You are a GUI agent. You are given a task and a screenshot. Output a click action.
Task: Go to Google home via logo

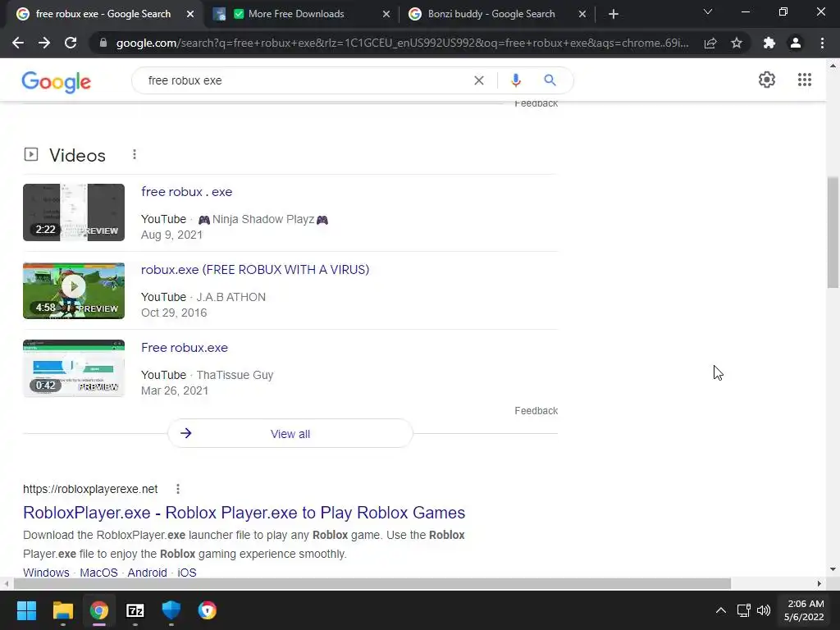click(x=57, y=82)
